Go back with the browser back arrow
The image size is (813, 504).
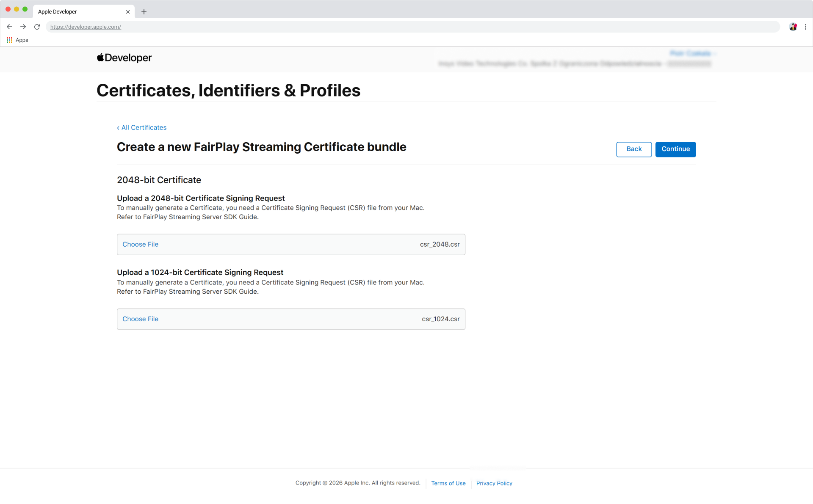[x=9, y=27]
